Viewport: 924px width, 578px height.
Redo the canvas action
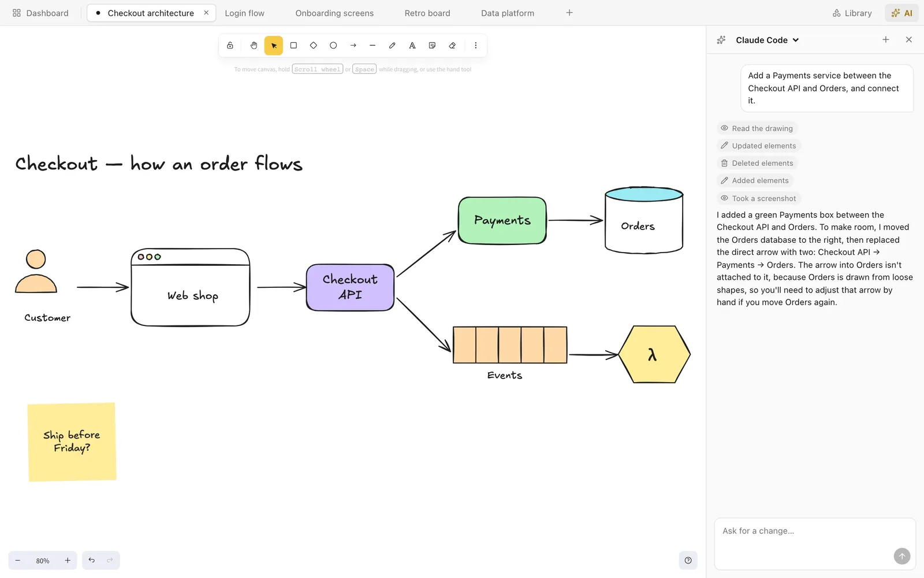(110, 560)
